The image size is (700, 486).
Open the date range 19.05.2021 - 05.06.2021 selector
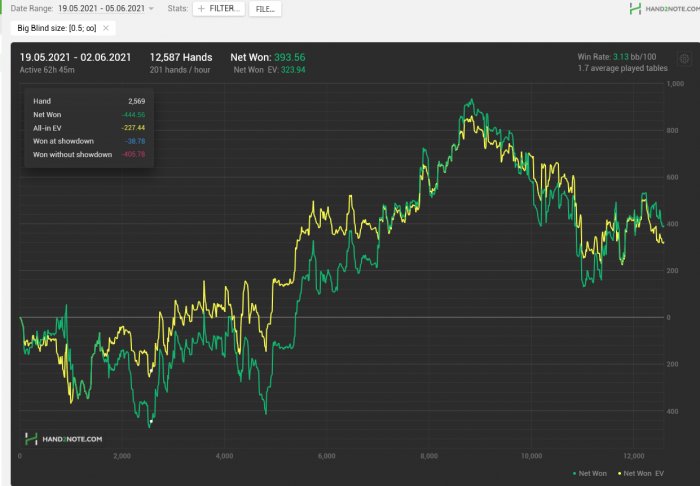coord(101,8)
